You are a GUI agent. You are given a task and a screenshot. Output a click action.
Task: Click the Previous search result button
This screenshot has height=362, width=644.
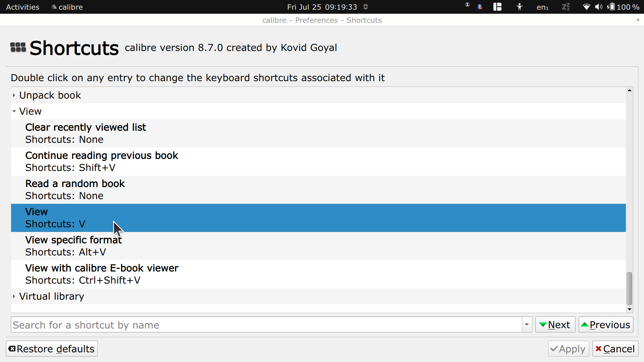(606, 324)
